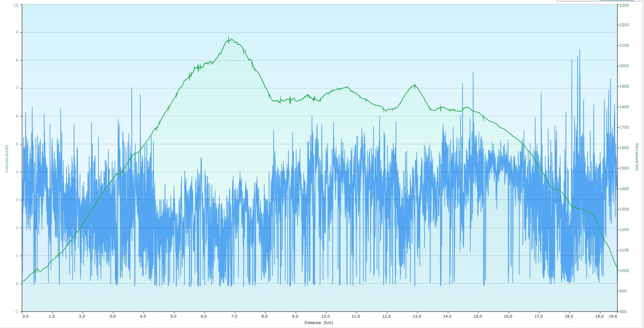Viewport: 644px width, 328px height.
Task: Click the -1 label on the speed axis
Action: pyautogui.click(x=16, y=312)
